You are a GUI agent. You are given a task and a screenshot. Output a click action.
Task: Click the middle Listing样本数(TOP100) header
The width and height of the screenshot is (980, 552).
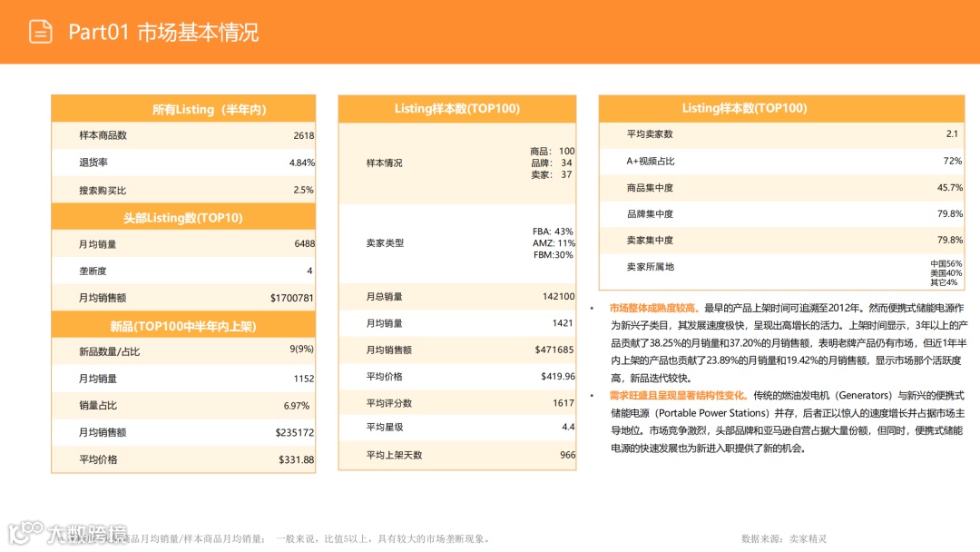456,109
